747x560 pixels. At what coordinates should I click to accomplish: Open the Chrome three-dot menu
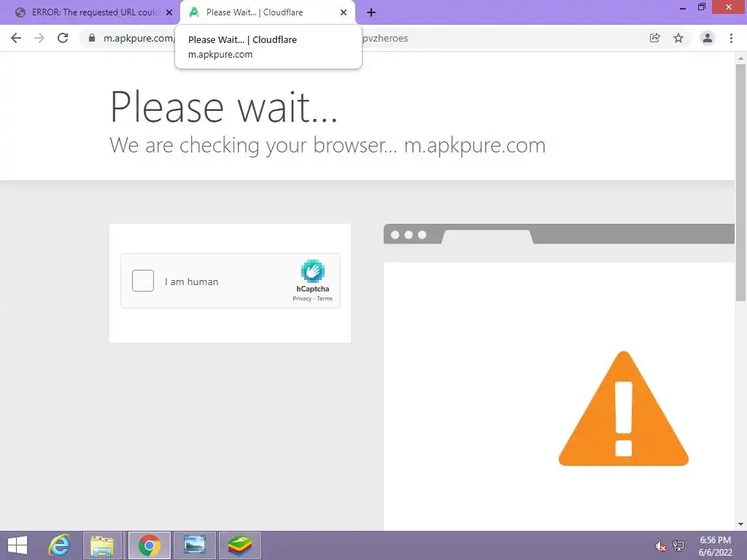pos(731,38)
